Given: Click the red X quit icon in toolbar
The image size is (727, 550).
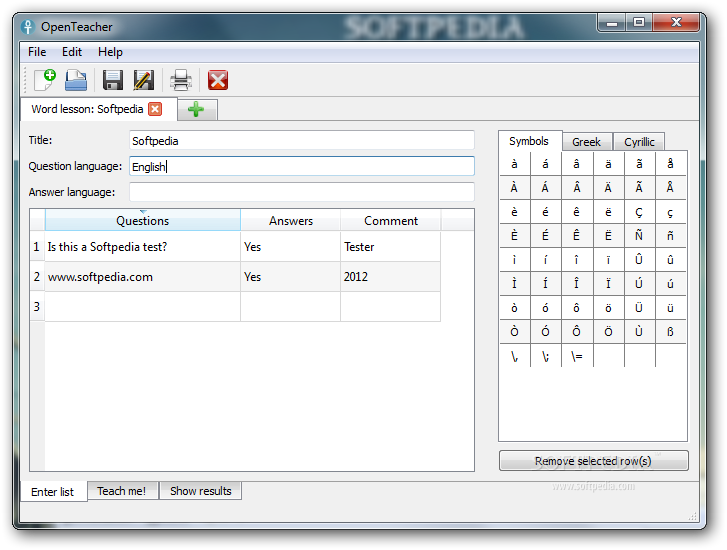Looking at the screenshot, I should 217,80.
